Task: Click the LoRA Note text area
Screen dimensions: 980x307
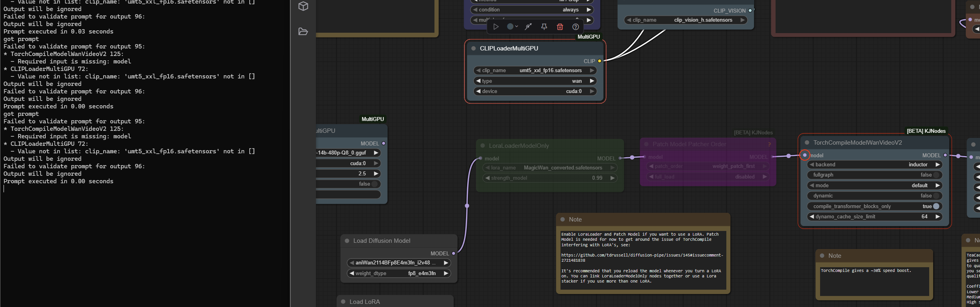Action: click(x=643, y=260)
